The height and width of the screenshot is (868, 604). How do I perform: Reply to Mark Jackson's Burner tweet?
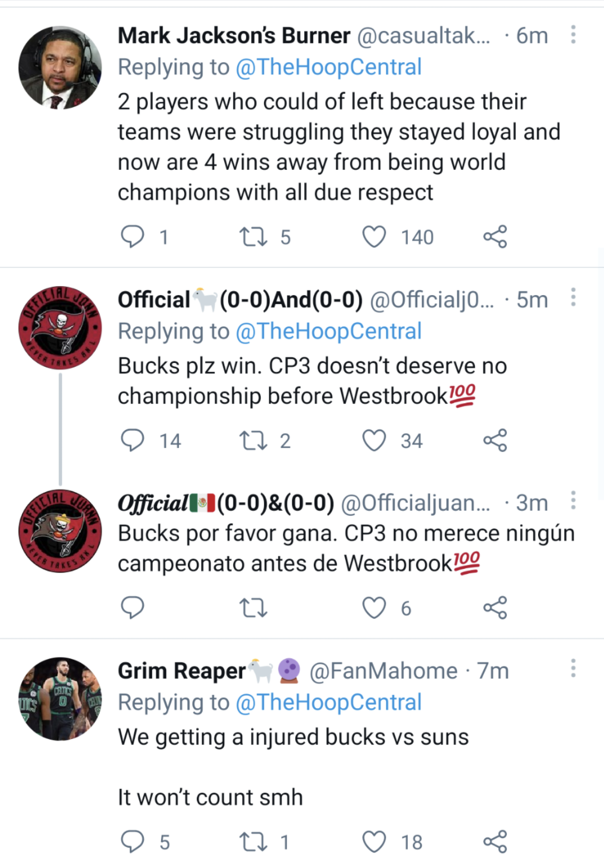pyautogui.click(x=133, y=236)
